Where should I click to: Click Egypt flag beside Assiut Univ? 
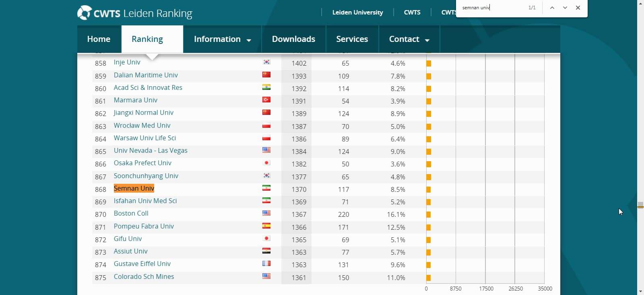(266, 251)
